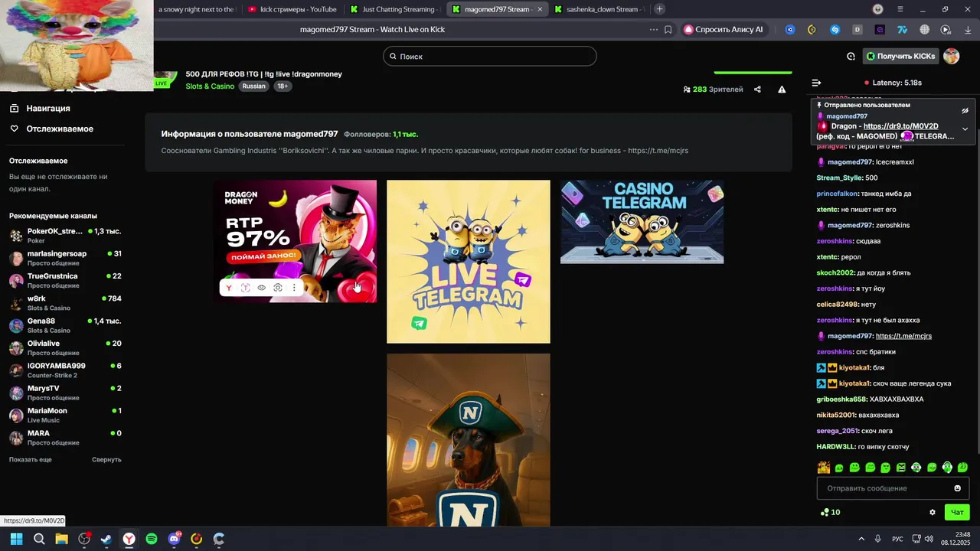Bookmark this page in address bar
The width and height of the screenshot is (980, 551).
668,30
